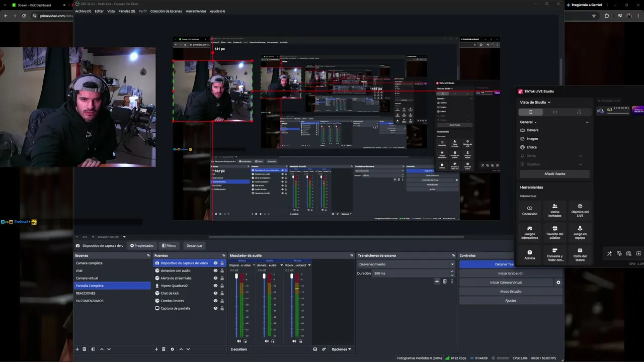Hide the Alerta de streamlabs source
The width and height of the screenshot is (644, 362).
coord(215,278)
